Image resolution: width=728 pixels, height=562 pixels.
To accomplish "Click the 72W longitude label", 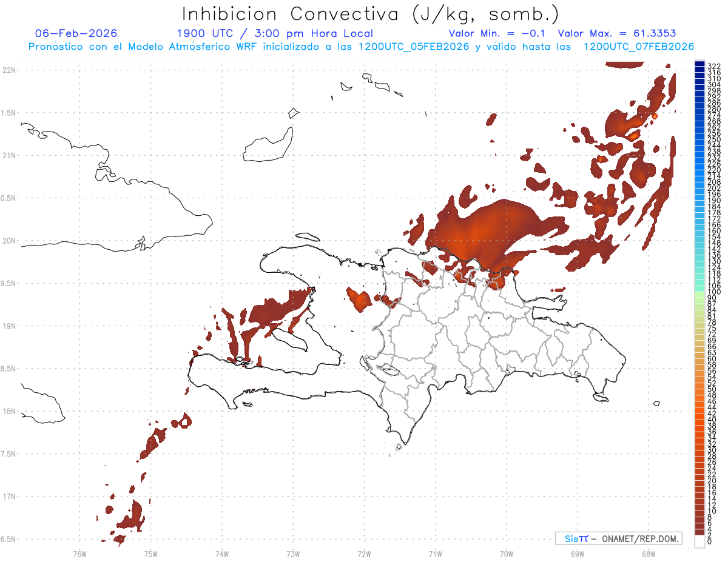I will (364, 554).
